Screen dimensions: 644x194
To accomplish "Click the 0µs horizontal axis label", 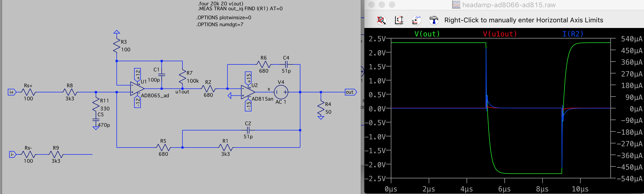I will [x=391, y=189].
